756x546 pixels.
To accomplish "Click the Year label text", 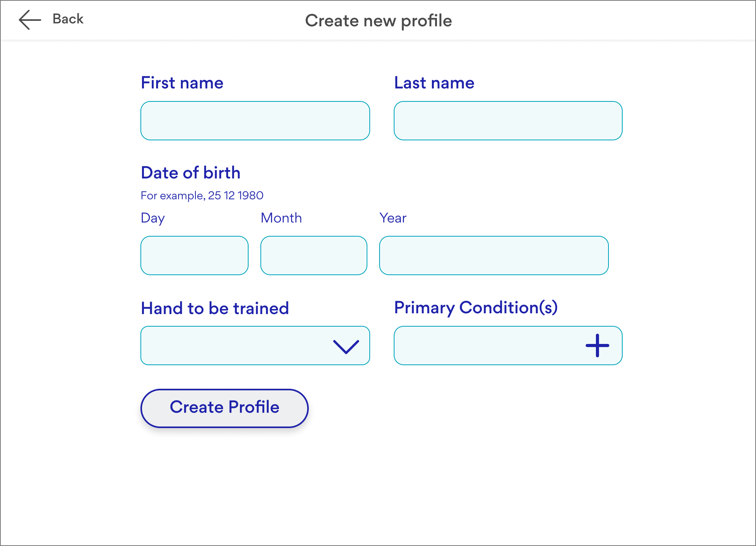I will point(393,218).
